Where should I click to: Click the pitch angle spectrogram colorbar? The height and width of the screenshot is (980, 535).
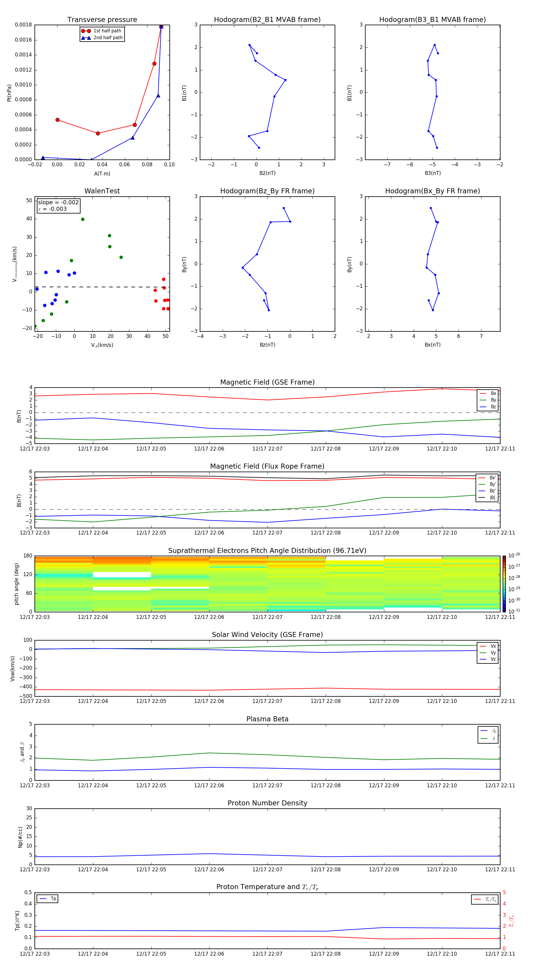504,584
